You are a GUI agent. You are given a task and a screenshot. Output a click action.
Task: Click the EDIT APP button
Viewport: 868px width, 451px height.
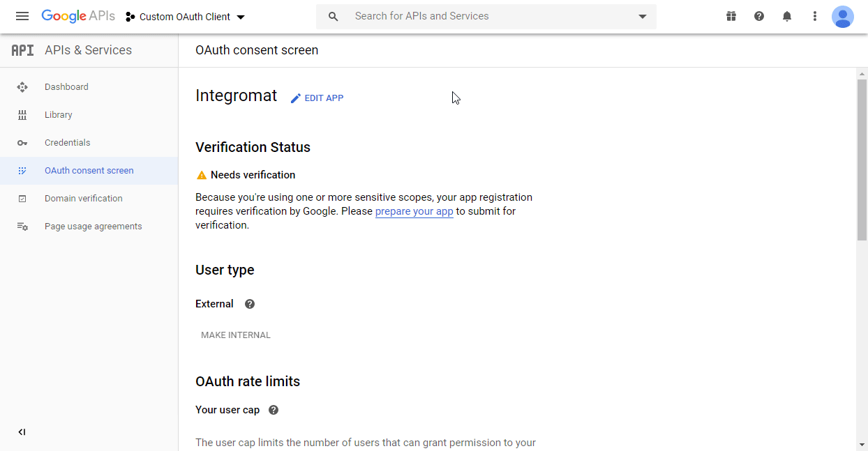(x=317, y=98)
